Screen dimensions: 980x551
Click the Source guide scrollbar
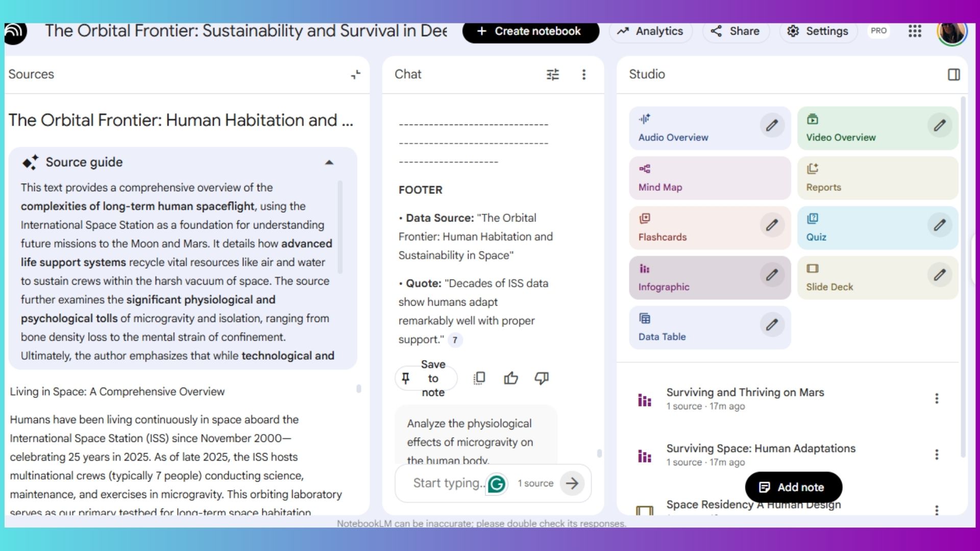340,227
